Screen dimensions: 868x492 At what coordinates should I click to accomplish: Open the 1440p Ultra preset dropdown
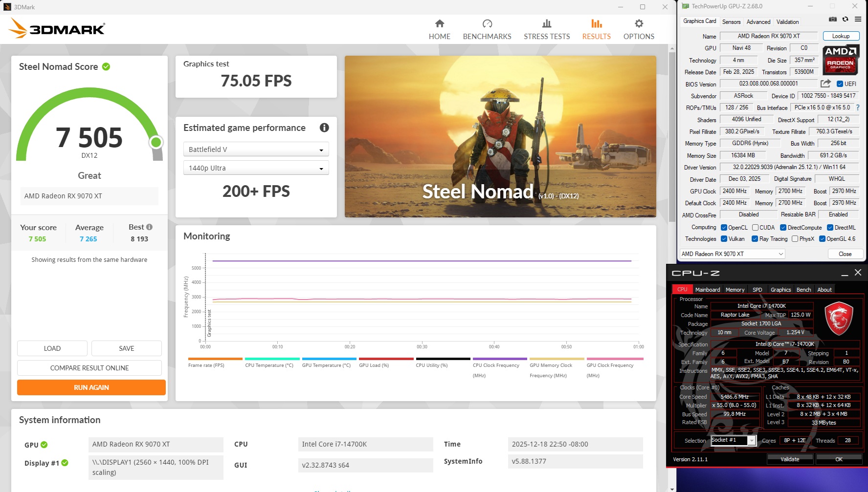click(x=256, y=168)
